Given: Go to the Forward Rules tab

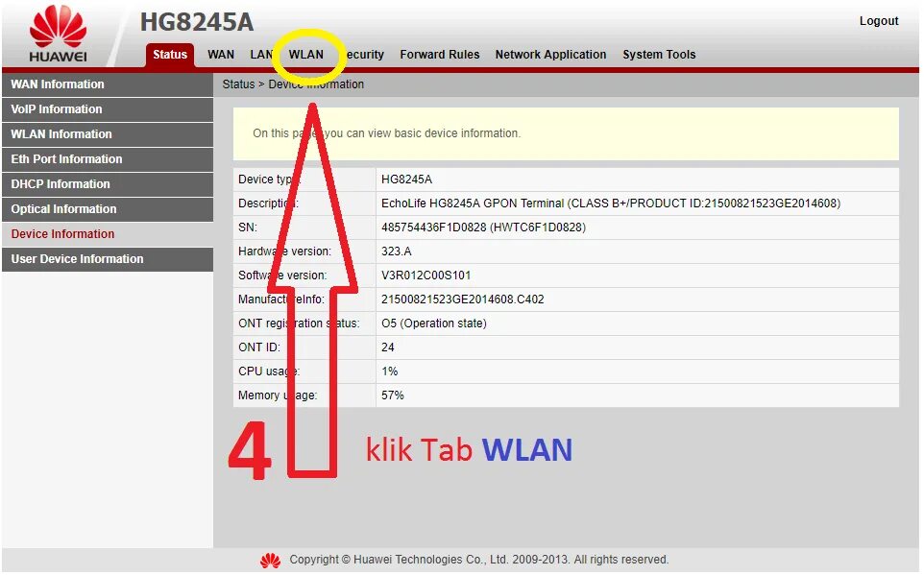Looking at the screenshot, I should (x=440, y=55).
